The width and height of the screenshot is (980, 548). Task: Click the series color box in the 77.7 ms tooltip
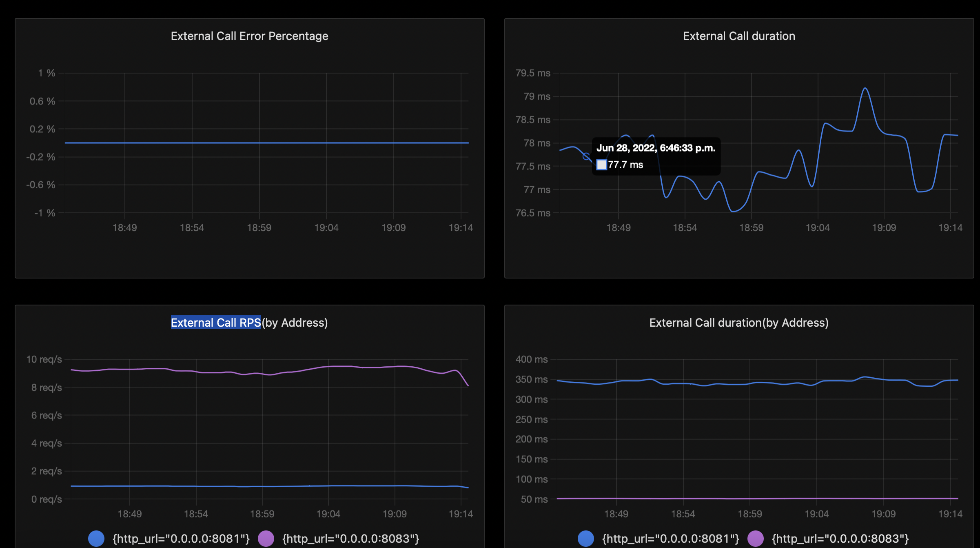[x=602, y=165]
